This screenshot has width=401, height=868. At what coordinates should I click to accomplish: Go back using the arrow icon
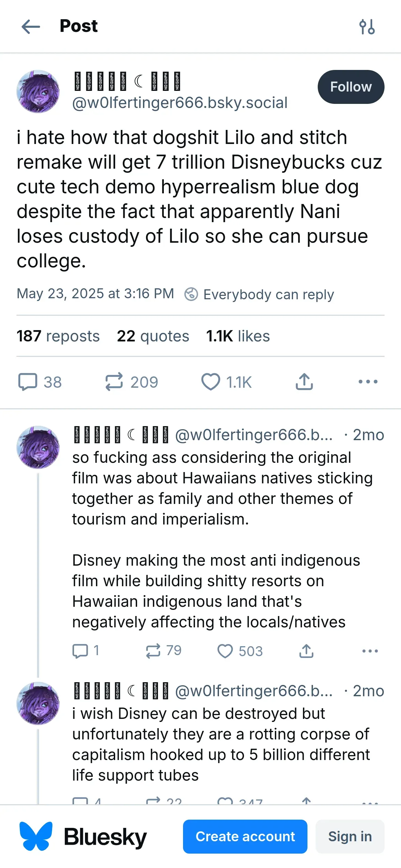(31, 26)
